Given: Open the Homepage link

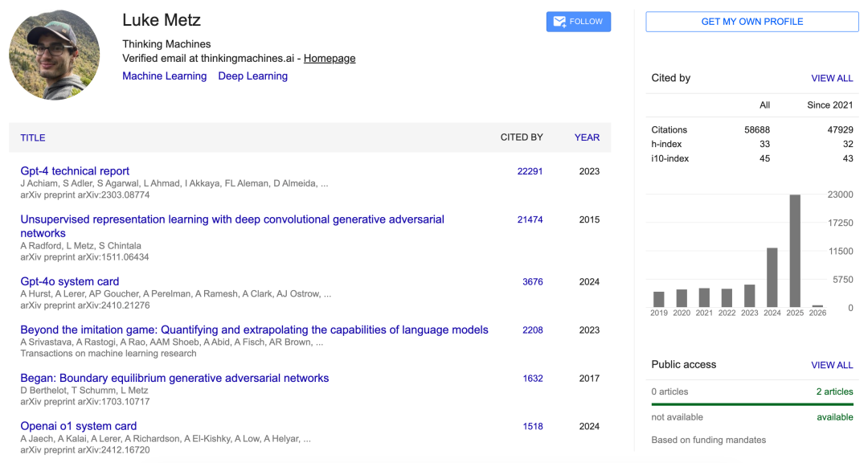Looking at the screenshot, I should tap(330, 58).
